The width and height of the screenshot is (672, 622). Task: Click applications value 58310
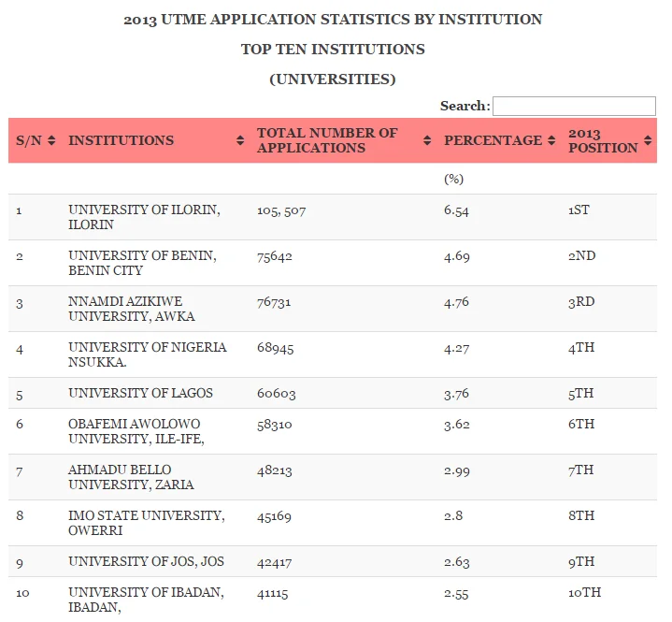tap(274, 425)
